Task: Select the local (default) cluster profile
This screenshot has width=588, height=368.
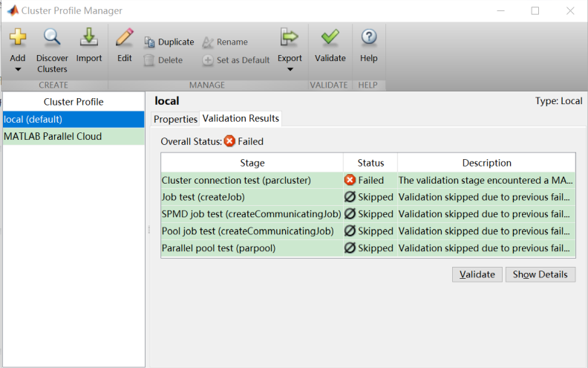Action: pyautogui.click(x=73, y=120)
